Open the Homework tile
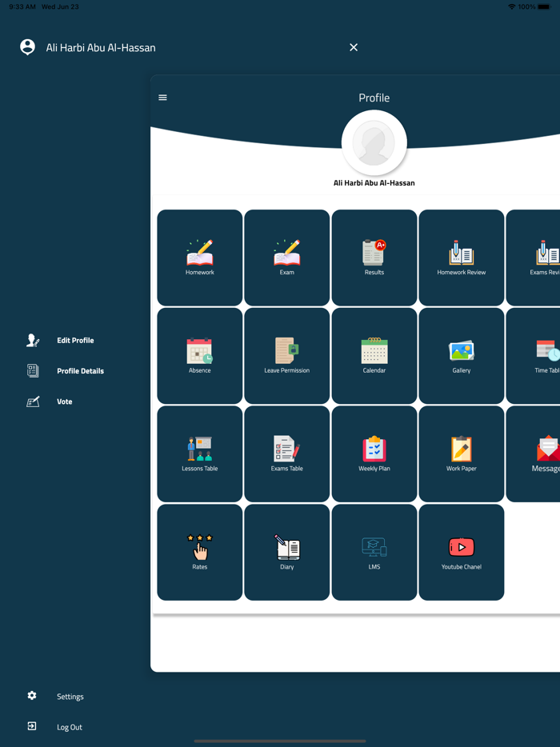This screenshot has width=560, height=747. (199, 258)
